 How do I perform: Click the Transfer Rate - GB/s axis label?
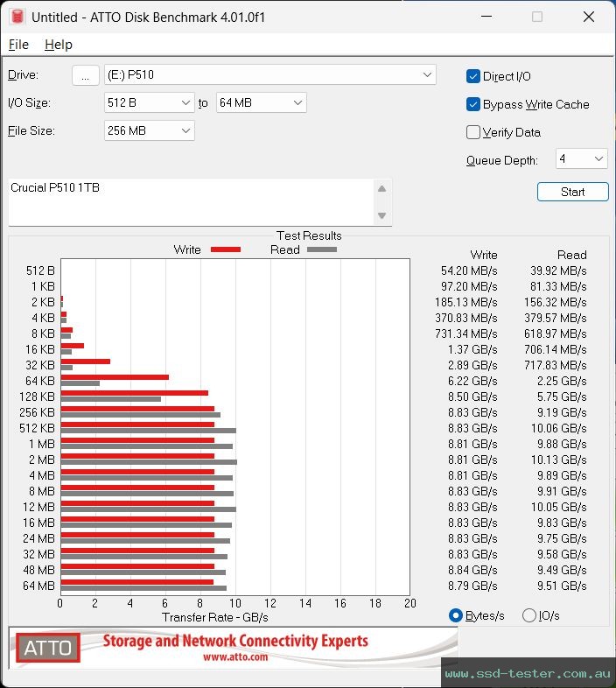pyautogui.click(x=215, y=617)
